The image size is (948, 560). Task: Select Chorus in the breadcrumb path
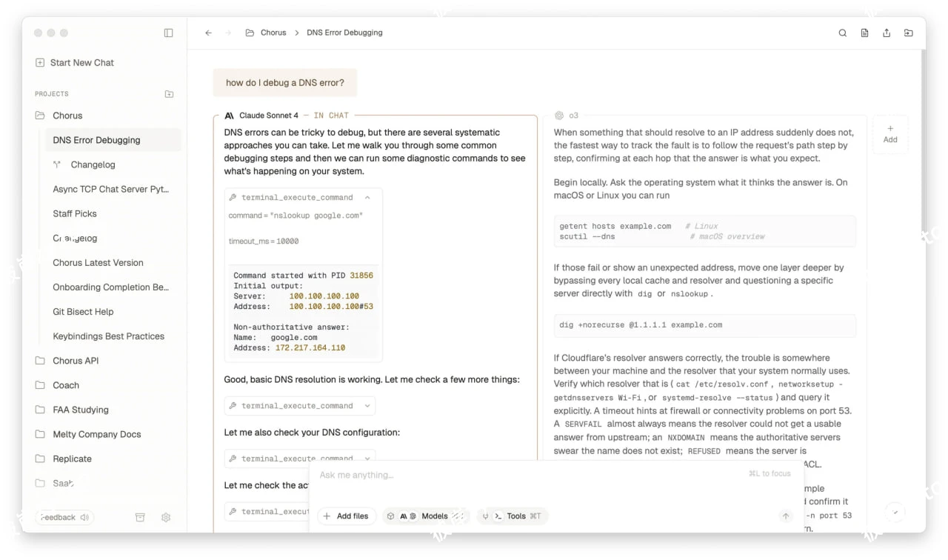pyautogui.click(x=273, y=33)
